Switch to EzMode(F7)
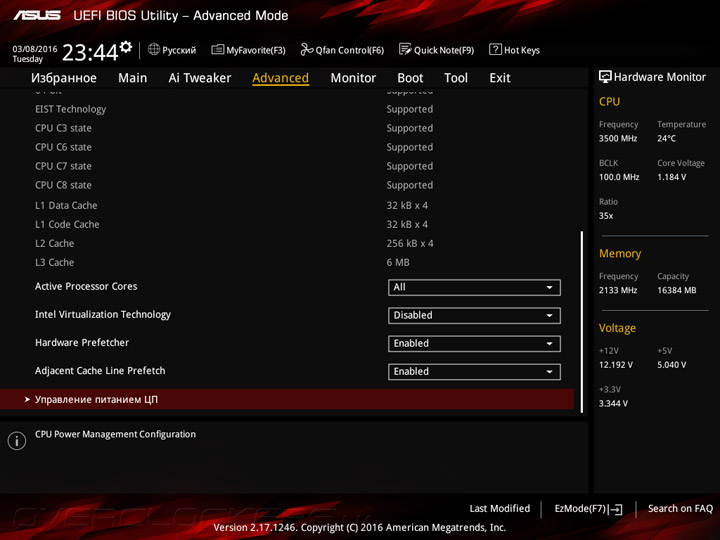Screen dimensions: 720x540 [588, 509]
